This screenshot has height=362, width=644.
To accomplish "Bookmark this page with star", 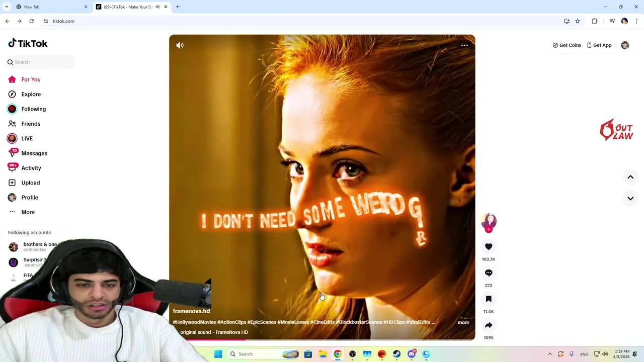I will [578, 21].
